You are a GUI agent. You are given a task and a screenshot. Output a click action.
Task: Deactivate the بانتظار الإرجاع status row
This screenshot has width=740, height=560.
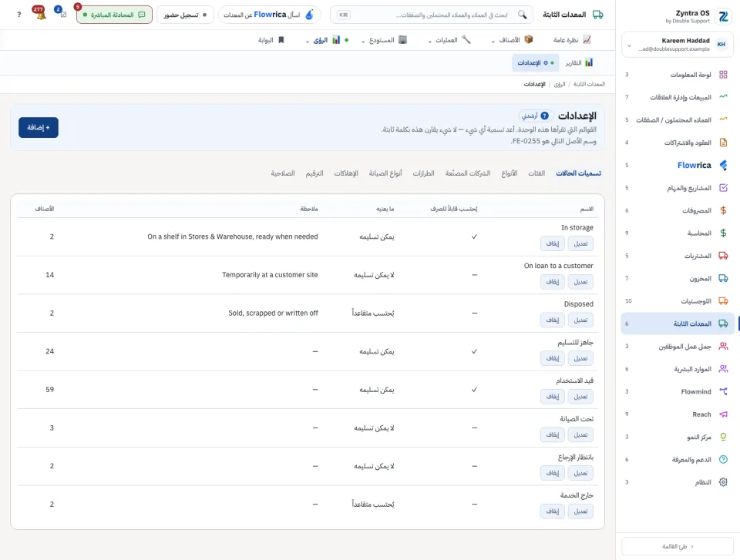[552, 473]
